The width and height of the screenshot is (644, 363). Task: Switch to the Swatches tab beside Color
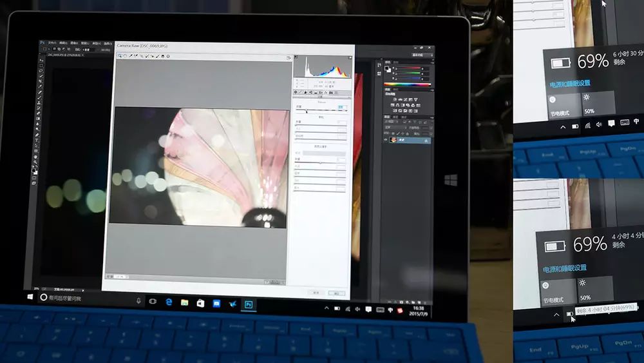pos(396,63)
